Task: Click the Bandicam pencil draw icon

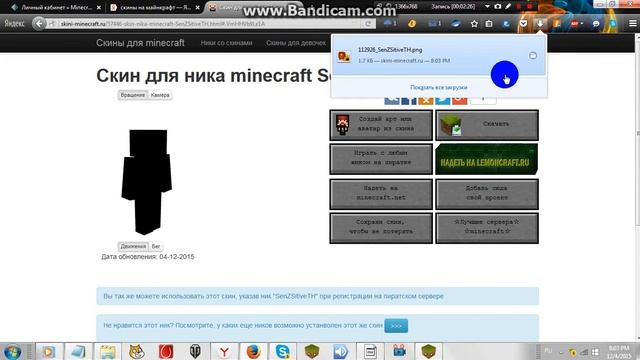Action: click(x=508, y=7)
